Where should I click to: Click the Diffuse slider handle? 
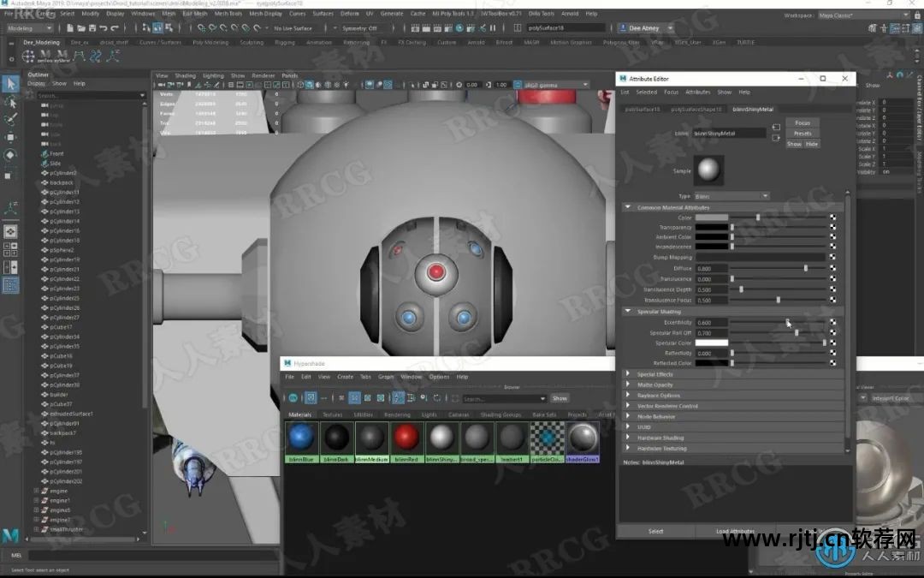click(805, 268)
